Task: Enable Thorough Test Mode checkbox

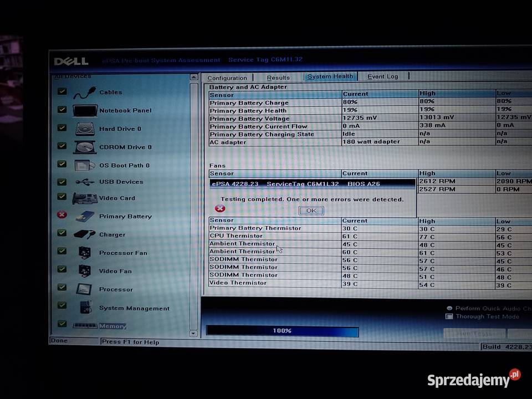Action: click(x=449, y=316)
